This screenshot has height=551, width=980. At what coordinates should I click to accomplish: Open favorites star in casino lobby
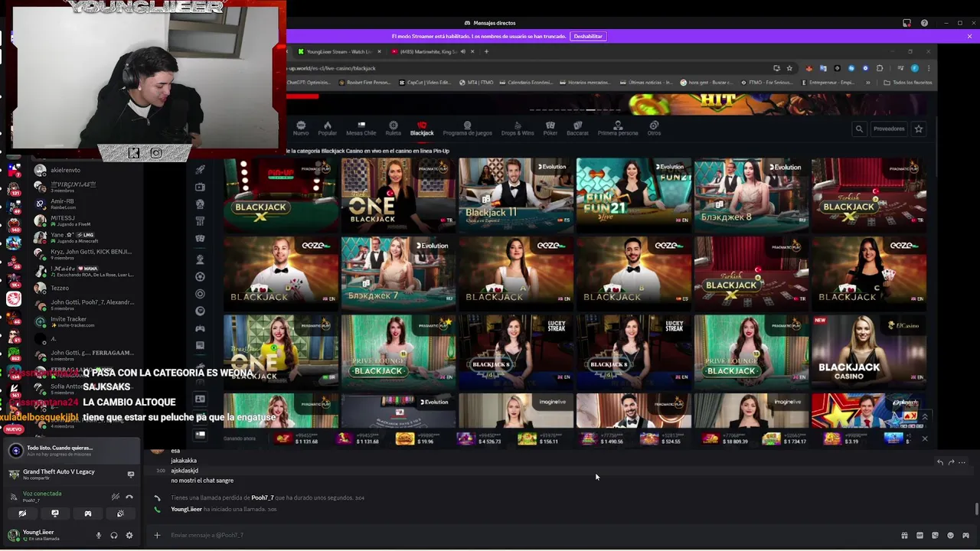[918, 129]
